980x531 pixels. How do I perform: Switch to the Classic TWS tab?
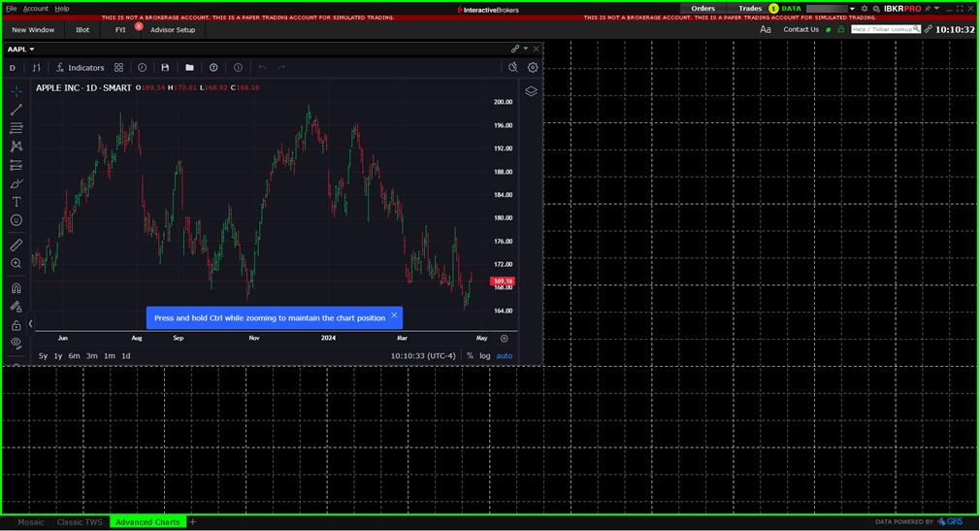(x=80, y=522)
